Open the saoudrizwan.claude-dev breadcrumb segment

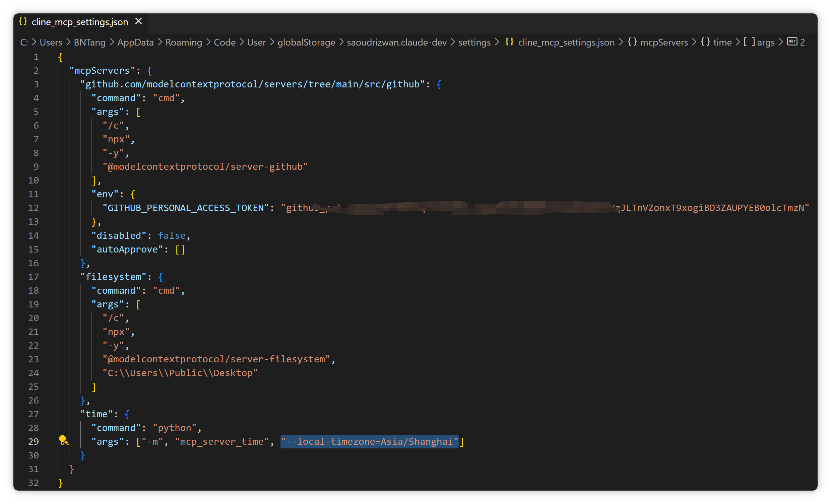pos(396,43)
